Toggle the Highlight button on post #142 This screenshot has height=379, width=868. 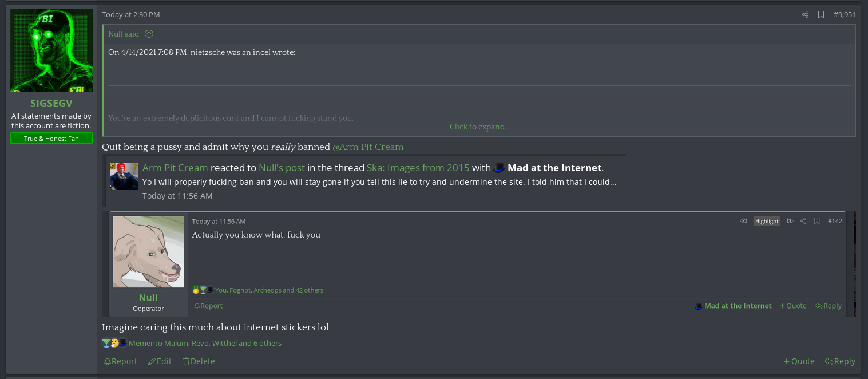(766, 221)
